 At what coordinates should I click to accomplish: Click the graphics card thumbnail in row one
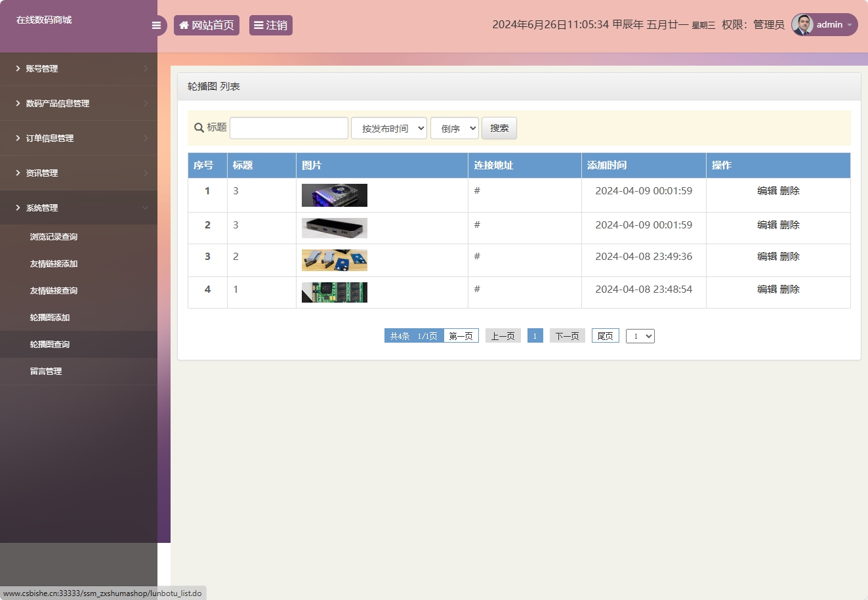(334, 194)
